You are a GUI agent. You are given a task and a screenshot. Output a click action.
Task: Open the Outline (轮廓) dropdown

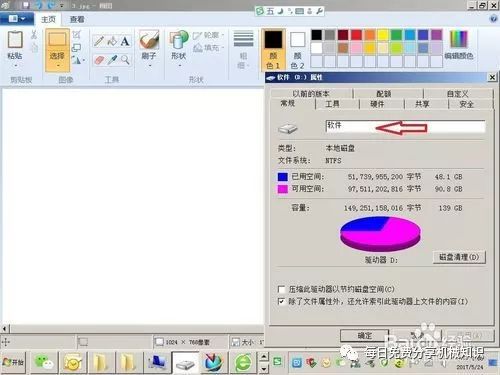point(209,35)
